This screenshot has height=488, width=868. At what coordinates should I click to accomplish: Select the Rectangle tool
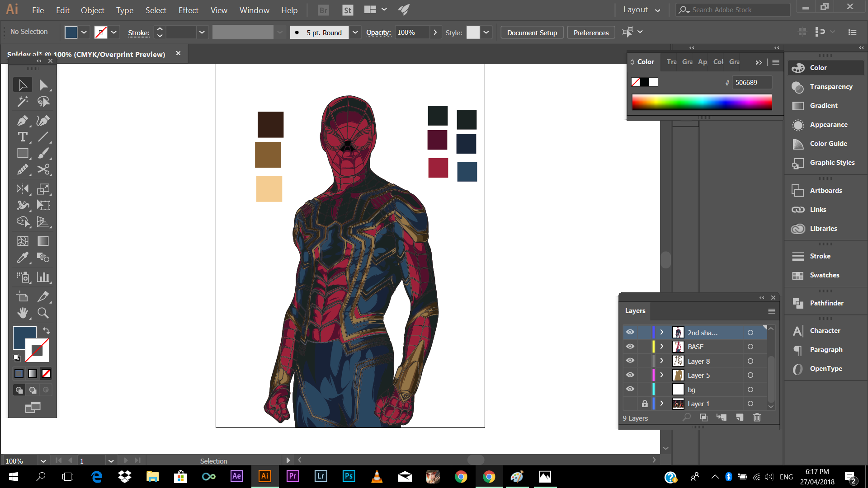(x=22, y=154)
